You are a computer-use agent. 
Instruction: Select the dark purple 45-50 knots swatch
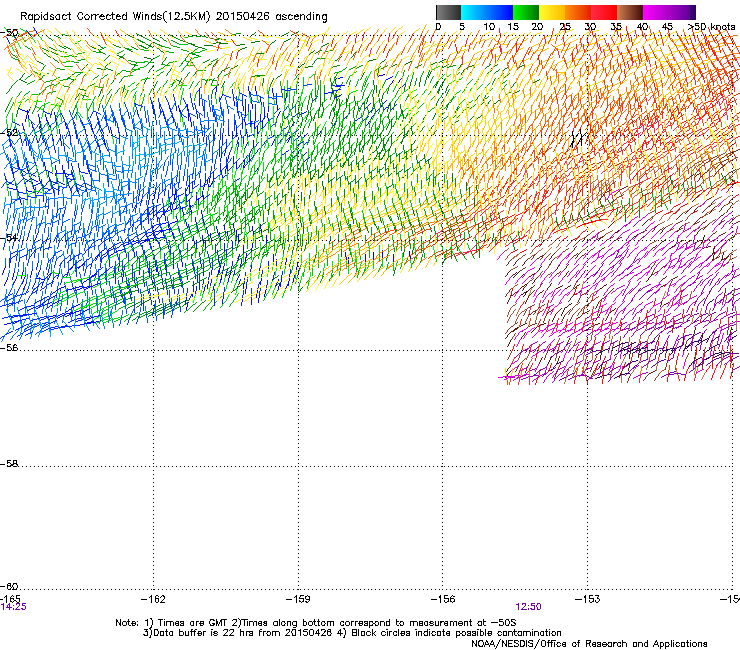click(682, 12)
